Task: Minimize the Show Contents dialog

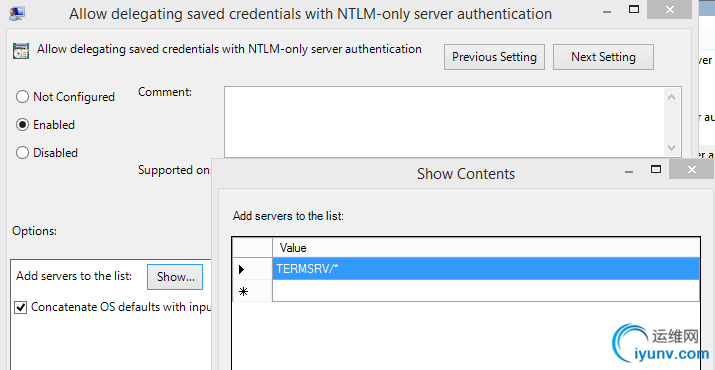Action: 629,172
